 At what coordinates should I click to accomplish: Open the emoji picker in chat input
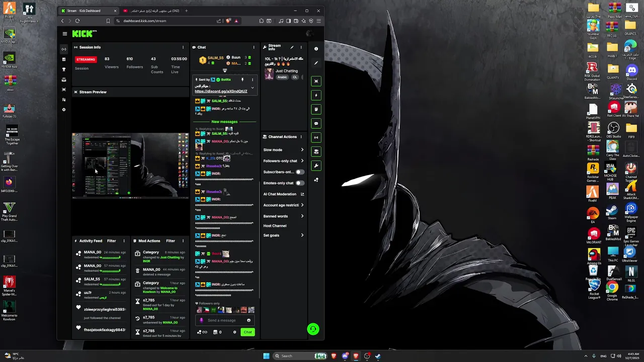point(249,320)
